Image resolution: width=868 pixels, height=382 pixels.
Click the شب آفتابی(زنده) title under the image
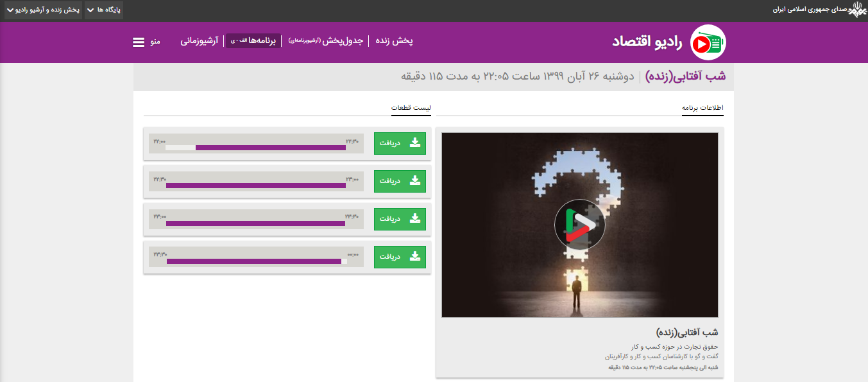pos(687,333)
